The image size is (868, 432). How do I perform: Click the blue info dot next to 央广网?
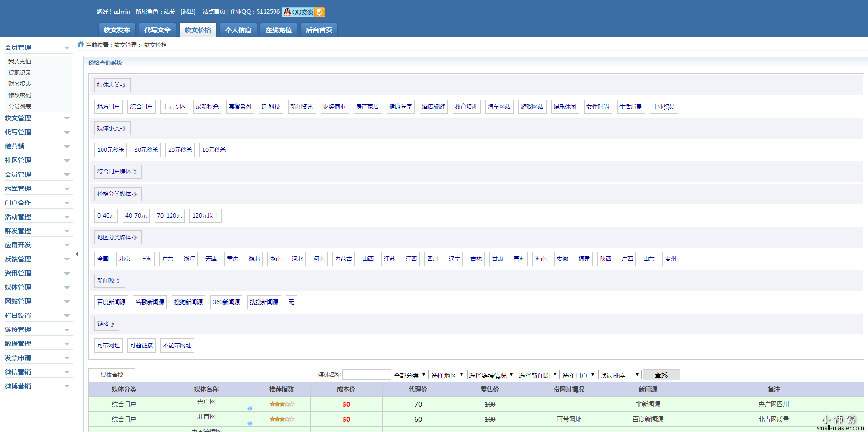(250, 408)
